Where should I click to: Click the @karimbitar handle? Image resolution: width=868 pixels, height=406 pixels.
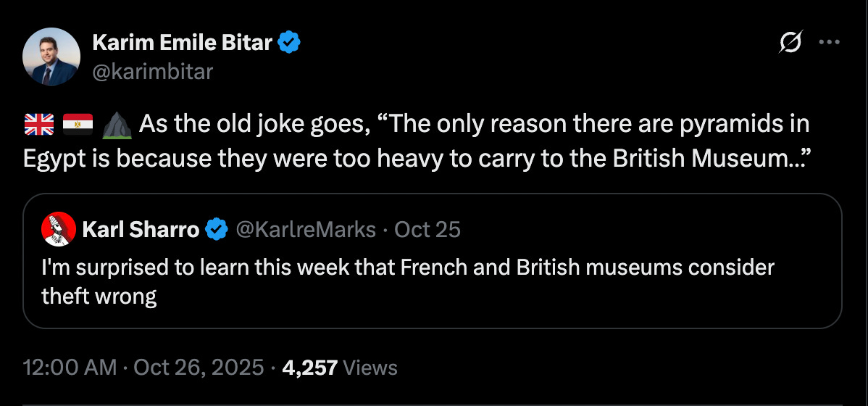pyautogui.click(x=152, y=71)
